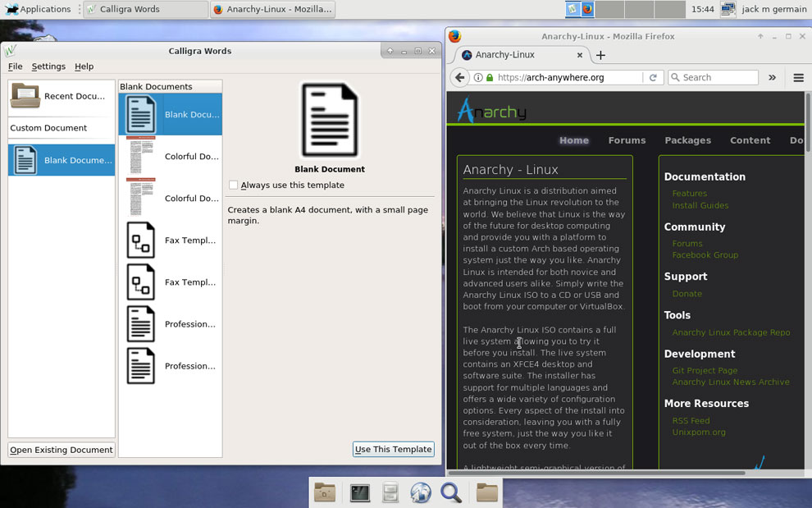Open Recent Documents folder icon in Calligra
The image size is (812, 508).
point(25,95)
